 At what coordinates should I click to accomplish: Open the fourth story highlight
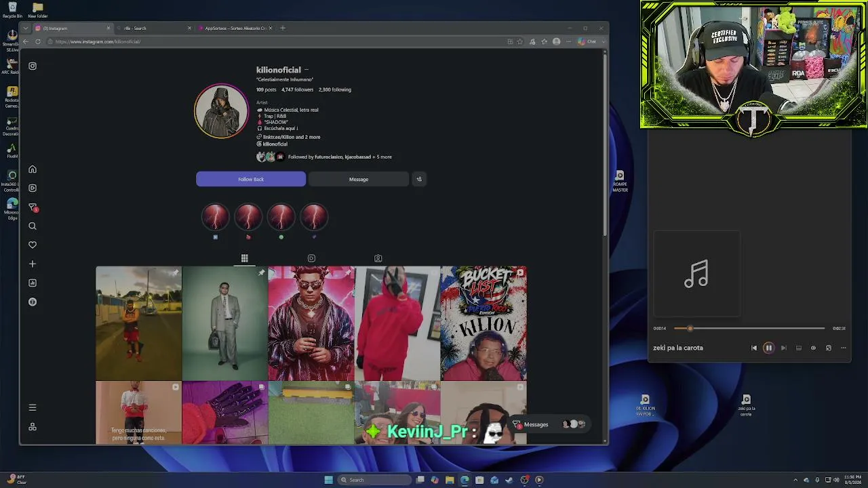[x=314, y=218]
